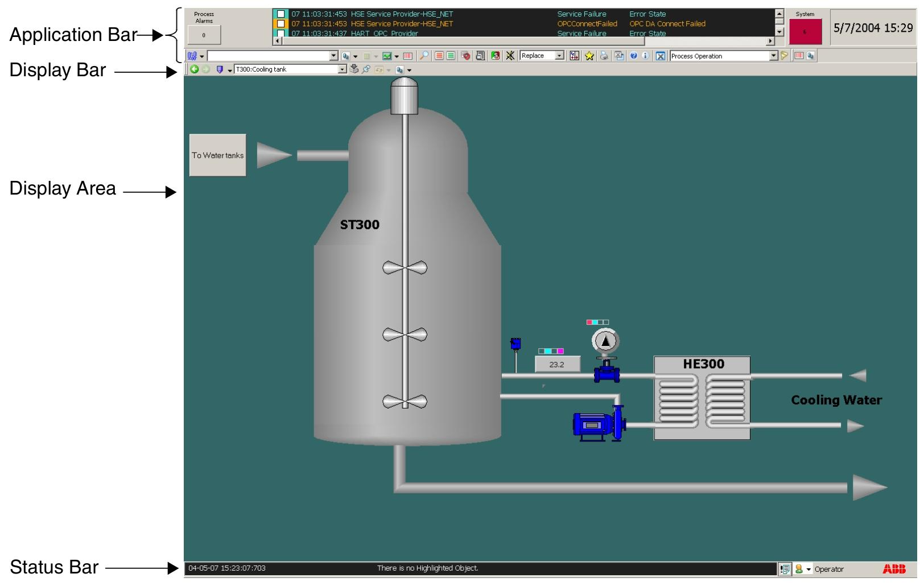
Task: Click the Cooling Water label
Action: click(x=836, y=400)
